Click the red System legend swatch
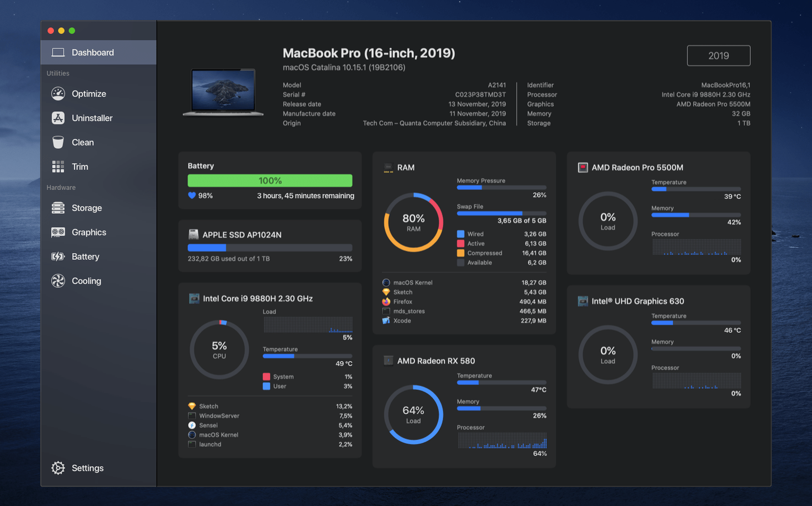This screenshot has width=812, height=506. click(267, 377)
